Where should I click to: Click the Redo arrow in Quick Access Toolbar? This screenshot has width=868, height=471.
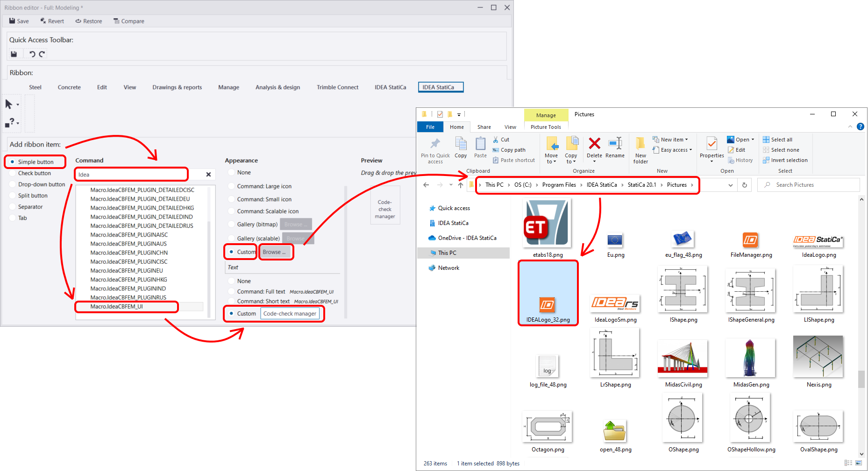tap(42, 54)
